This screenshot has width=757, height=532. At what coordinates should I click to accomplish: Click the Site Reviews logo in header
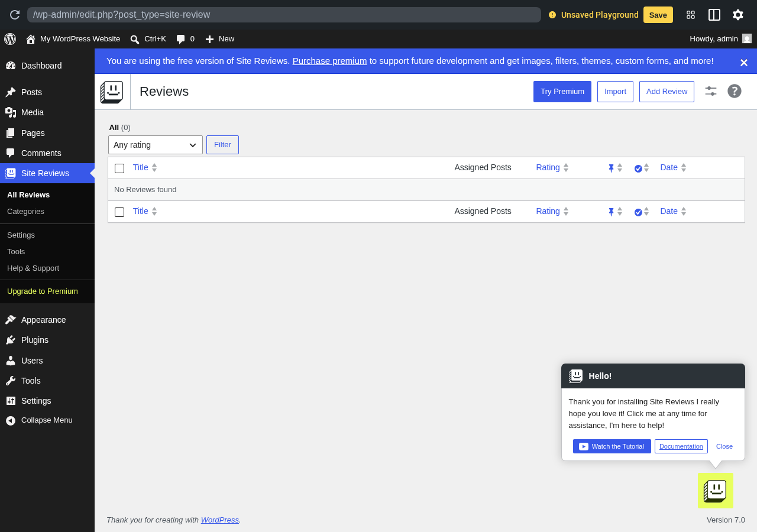(x=112, y=92)
